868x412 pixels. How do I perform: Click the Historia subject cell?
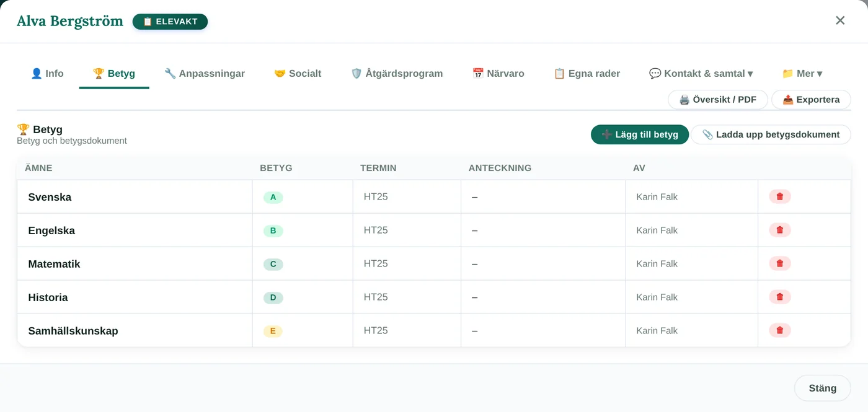(x=135, y=297)
